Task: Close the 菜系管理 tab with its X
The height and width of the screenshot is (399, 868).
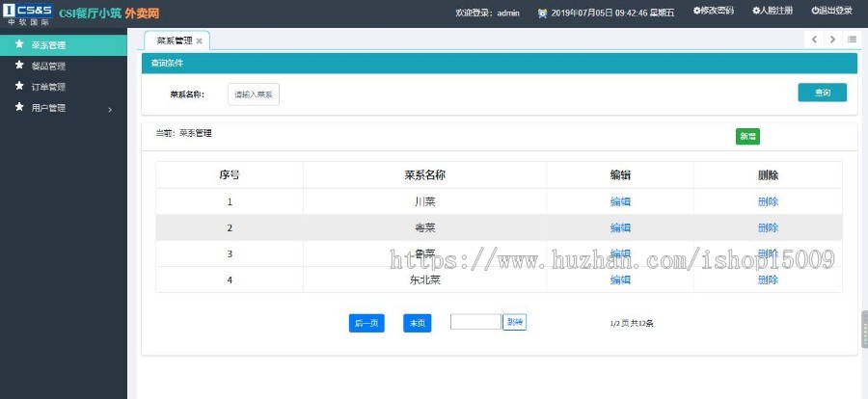Action: tap(200, 41)
